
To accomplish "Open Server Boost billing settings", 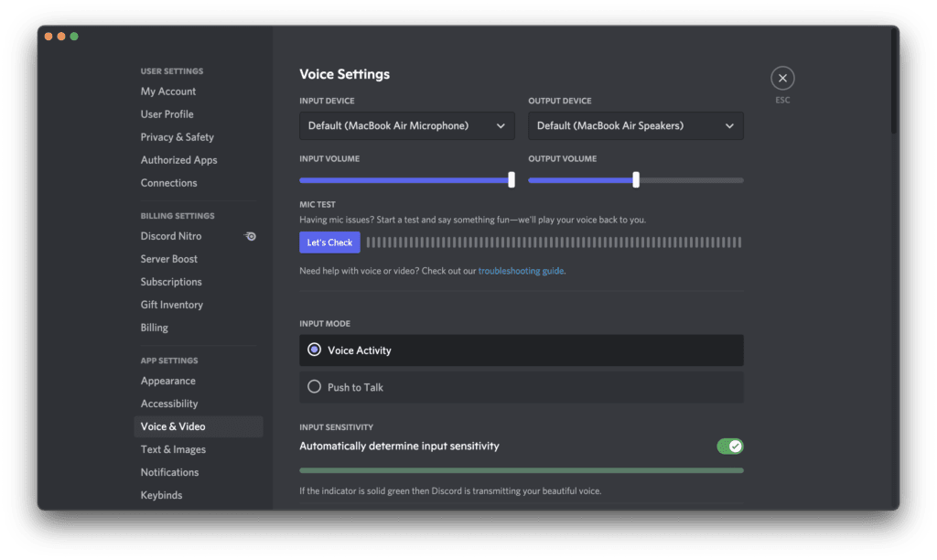I will pos(169,259).
